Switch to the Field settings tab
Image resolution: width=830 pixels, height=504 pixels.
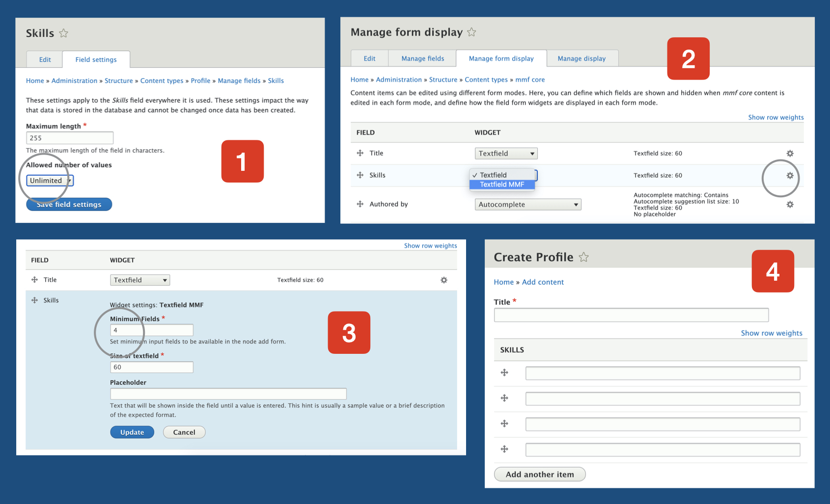click(x=96, y=60)
